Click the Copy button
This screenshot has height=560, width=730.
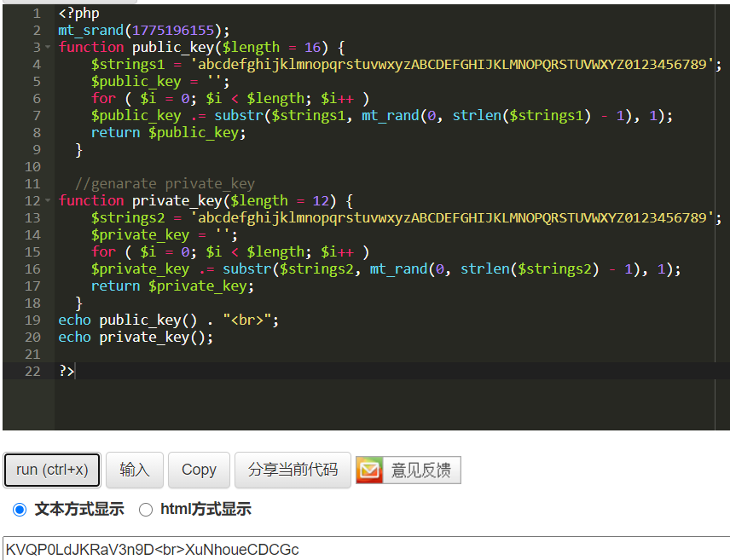coord(199,470)
